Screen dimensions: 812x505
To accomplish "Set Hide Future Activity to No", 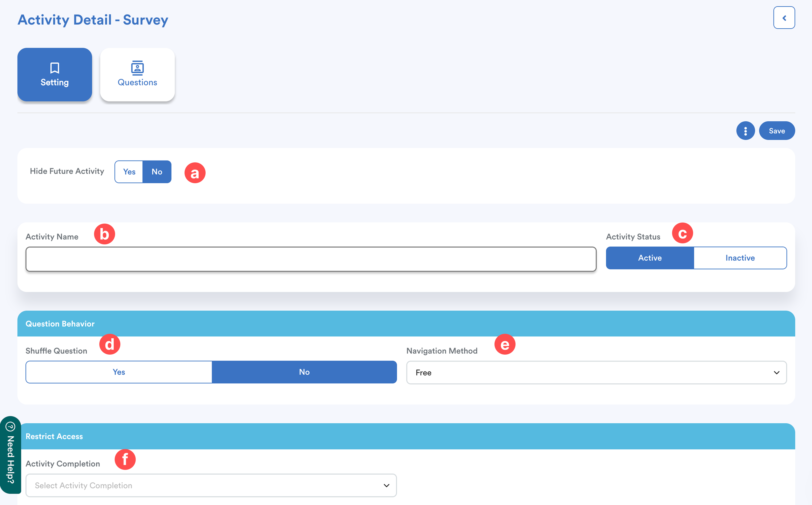I will 157,172.
